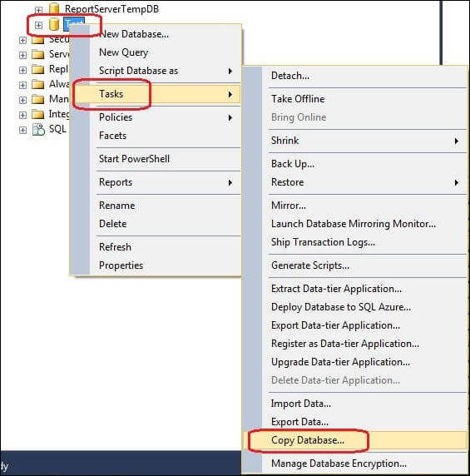Select Export Data...
The width and height of the screenshot is (470, 476).
354,422
